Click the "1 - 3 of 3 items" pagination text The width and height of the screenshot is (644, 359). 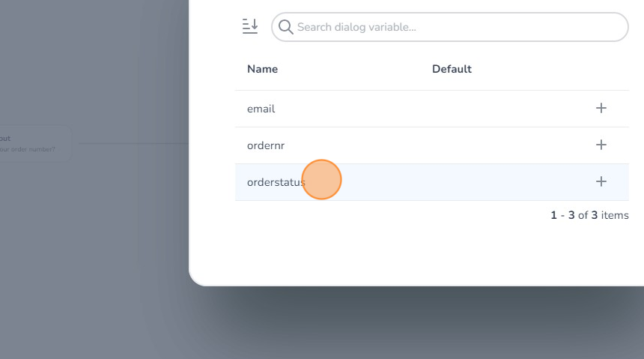click(x=589, y=216)
